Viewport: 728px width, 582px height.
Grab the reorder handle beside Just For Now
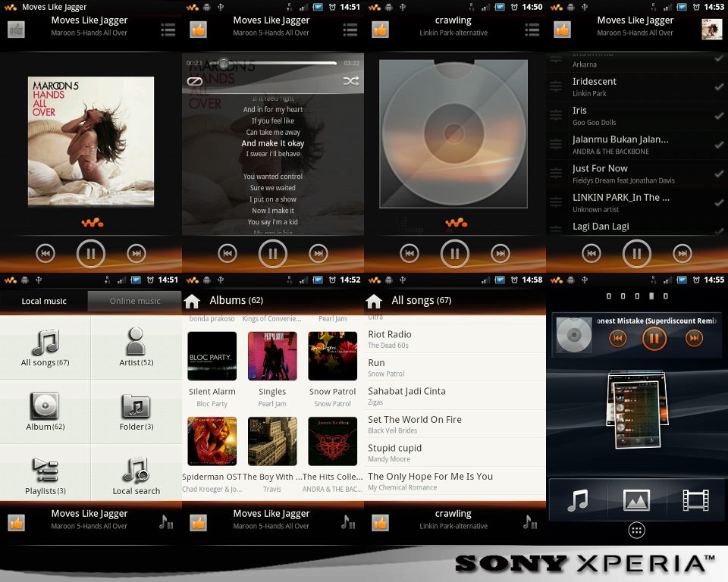pyautogui.click(x=556, y=174)
